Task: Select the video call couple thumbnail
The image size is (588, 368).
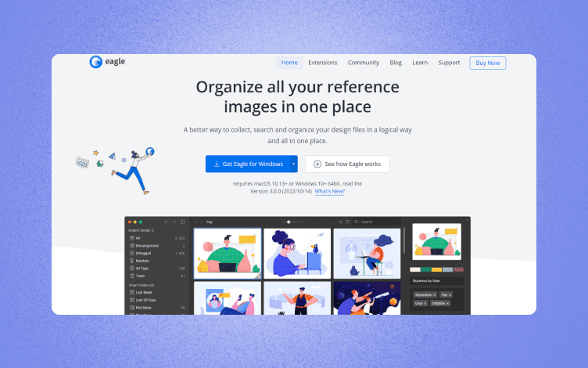Action: point(228,298)
